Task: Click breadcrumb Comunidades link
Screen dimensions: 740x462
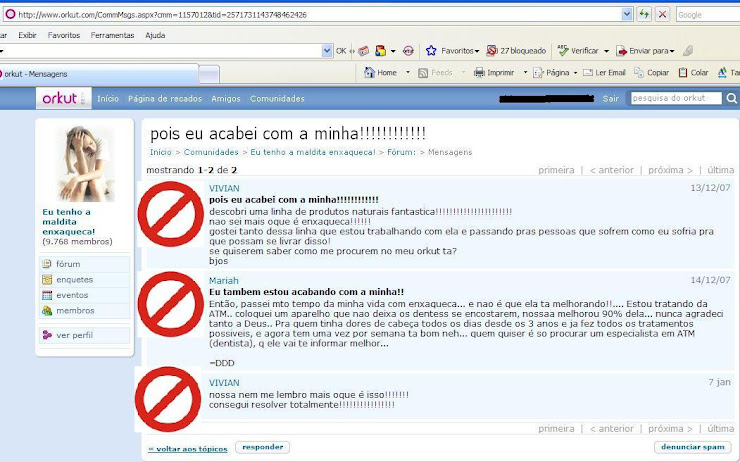Action: coord(211,152)
